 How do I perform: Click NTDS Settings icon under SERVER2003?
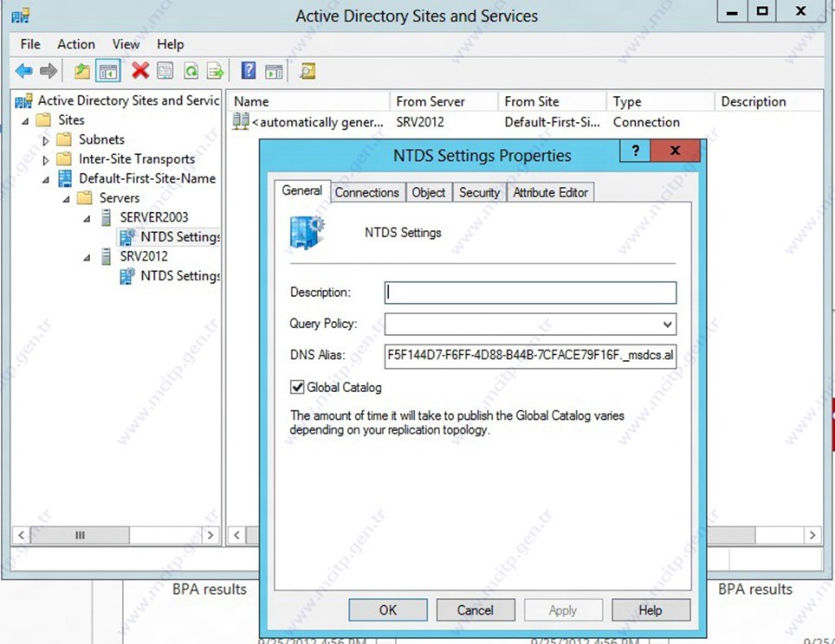click(x=126, y=237)
